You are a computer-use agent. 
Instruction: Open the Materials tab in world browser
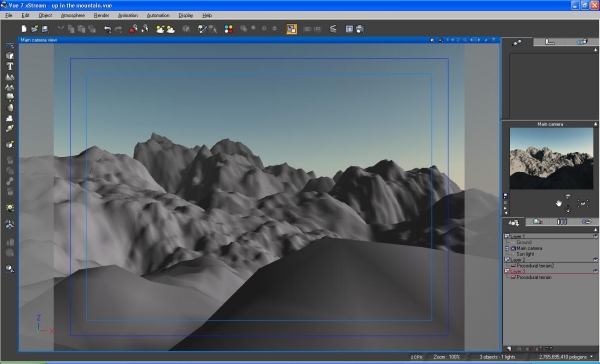[538, 222]
